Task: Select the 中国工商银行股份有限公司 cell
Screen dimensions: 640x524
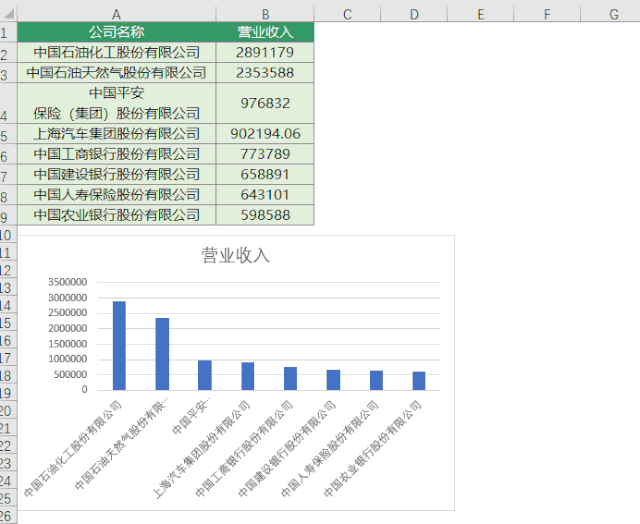Action: 116,154
